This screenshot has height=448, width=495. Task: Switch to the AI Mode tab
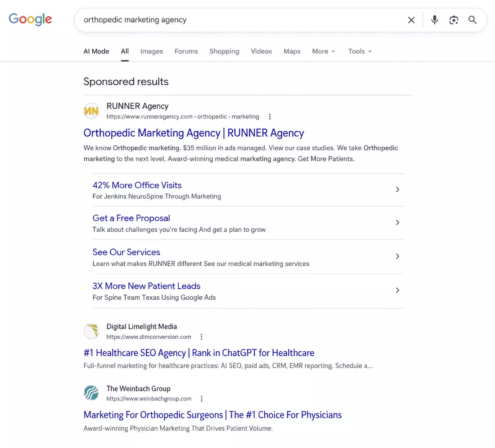(x=96, y=51)
